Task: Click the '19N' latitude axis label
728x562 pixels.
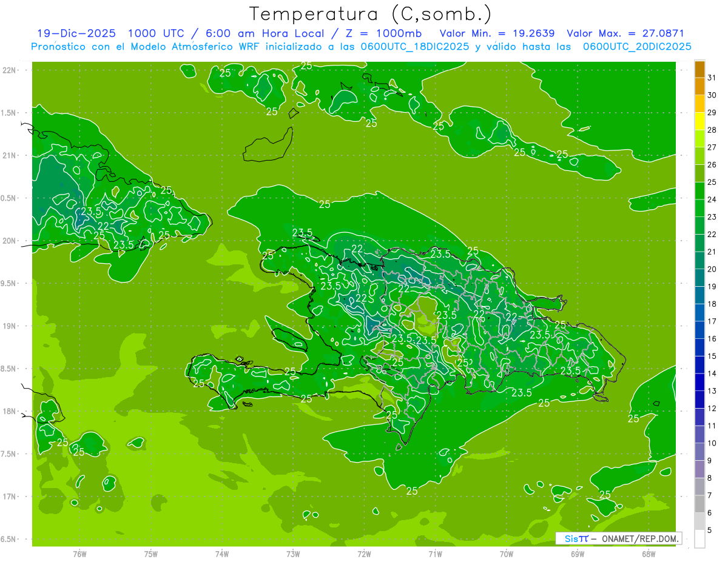Action: (10, 326)
